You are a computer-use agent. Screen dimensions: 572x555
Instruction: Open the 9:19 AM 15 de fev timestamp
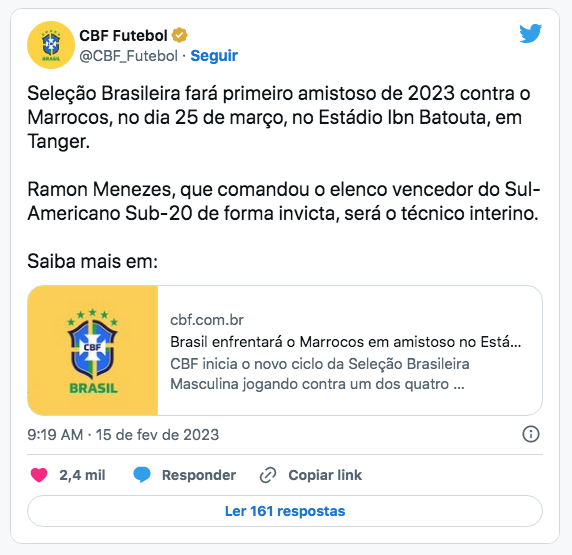(x=123, y=435)
